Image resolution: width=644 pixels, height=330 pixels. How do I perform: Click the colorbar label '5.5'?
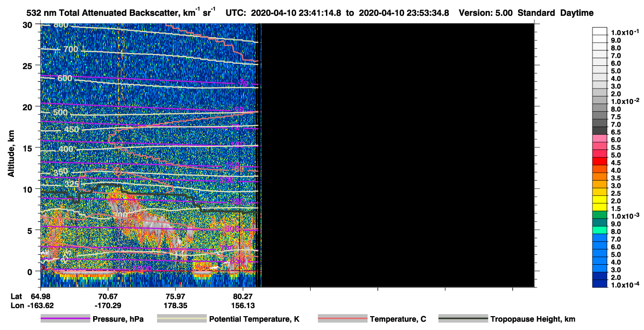point(615,147)
